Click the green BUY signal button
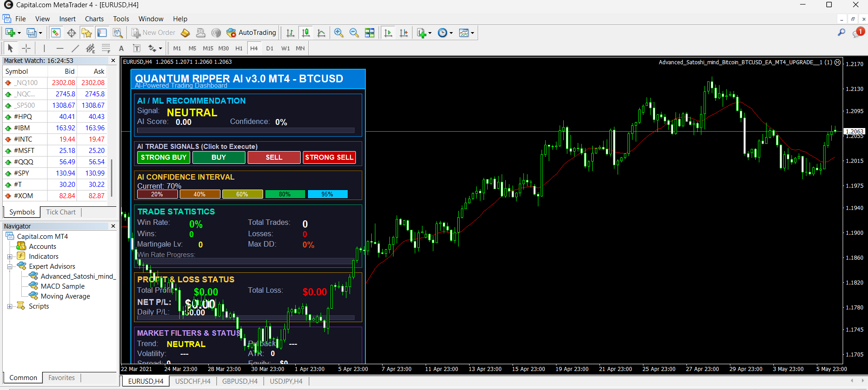This screenshot has height=390, width=868. coord(219,157)
